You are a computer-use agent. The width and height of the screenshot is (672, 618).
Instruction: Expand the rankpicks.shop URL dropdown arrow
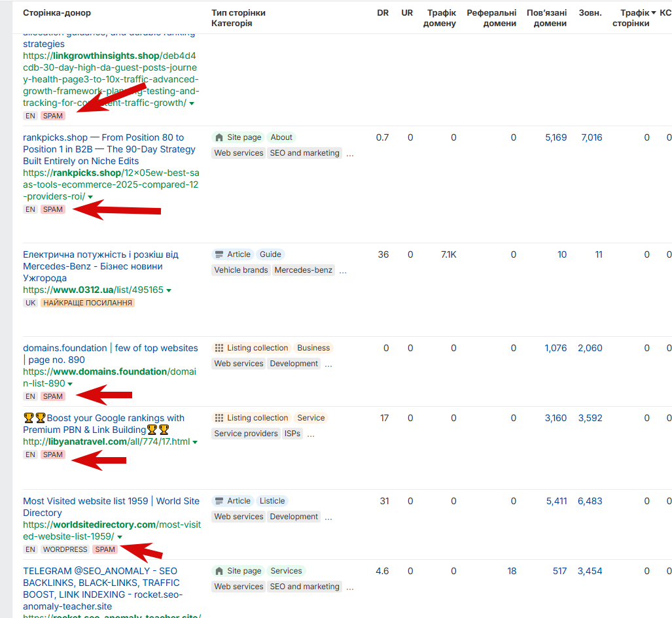[x=90, y=197]
